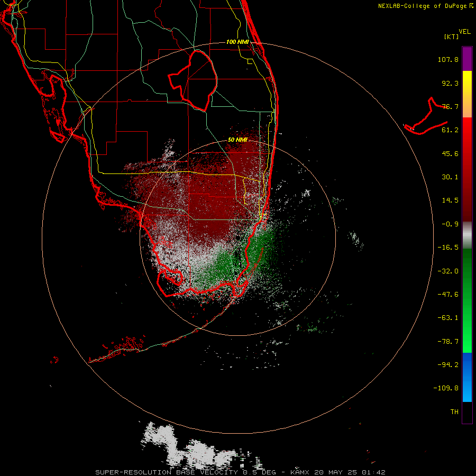Click the -78.7 velocity scale label
476x476 pixels.
448,342
